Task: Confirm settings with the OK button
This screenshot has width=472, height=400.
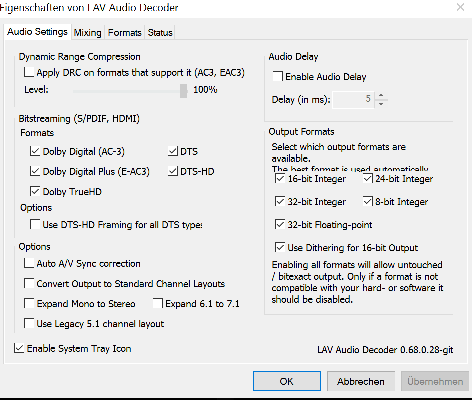Action: click(287, 381)
